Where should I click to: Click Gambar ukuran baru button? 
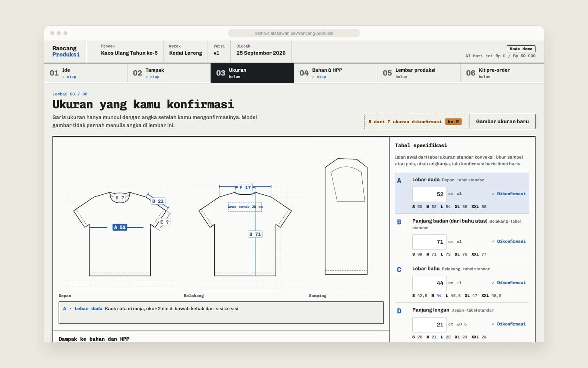coord(502,121)
